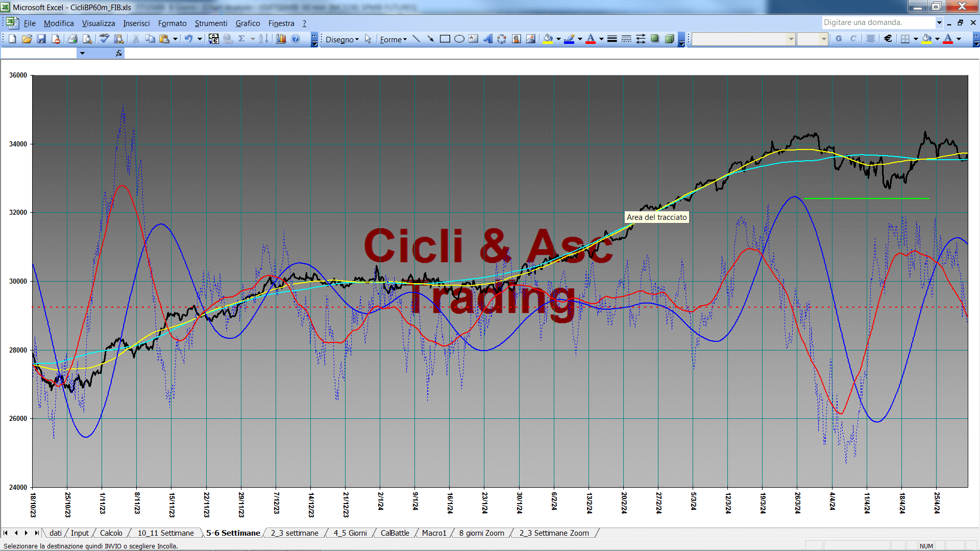Insert picture from file icon
The width and height of the screenshot is (980, 551).
[x=531, y=39]
